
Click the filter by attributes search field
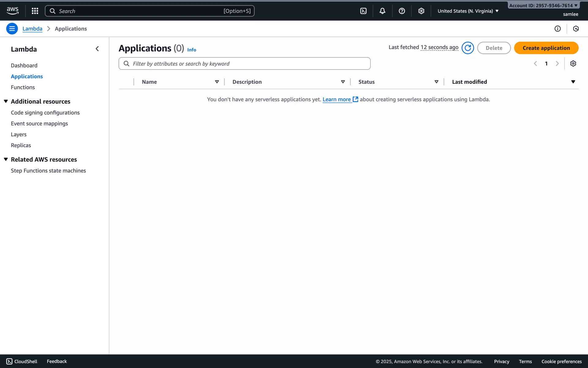coord(244,63)
